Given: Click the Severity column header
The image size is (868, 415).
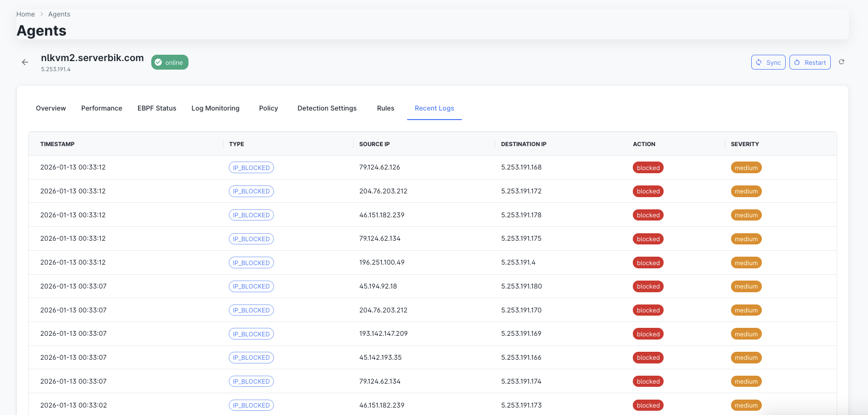Looking at the screenshot, I should tap(744, 144).
